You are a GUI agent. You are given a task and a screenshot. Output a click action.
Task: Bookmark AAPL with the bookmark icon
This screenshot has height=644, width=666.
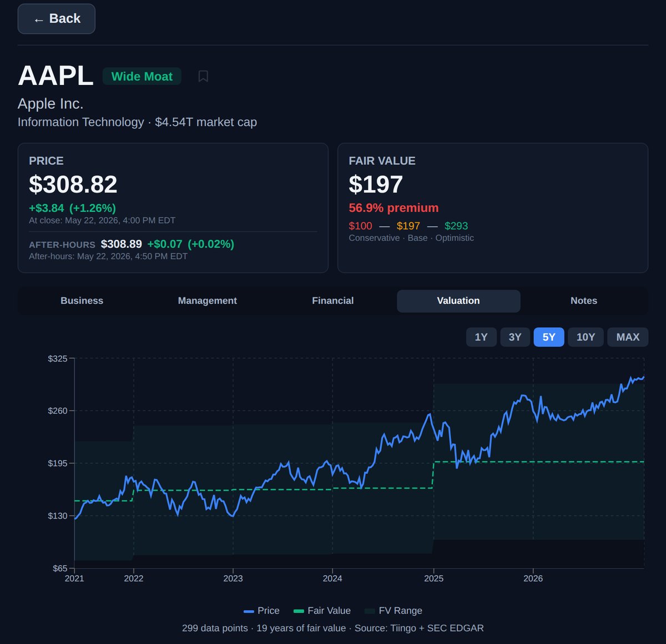203,77
